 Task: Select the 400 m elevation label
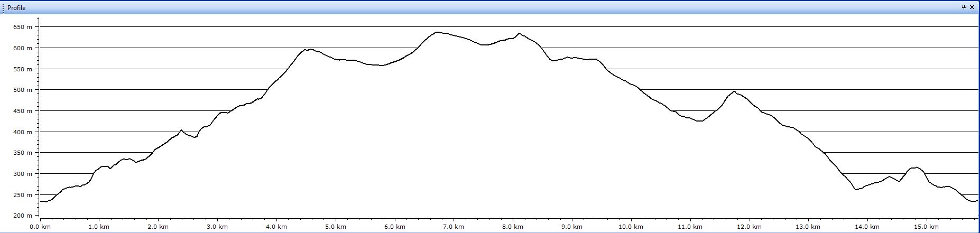click(x=23, y=132)
